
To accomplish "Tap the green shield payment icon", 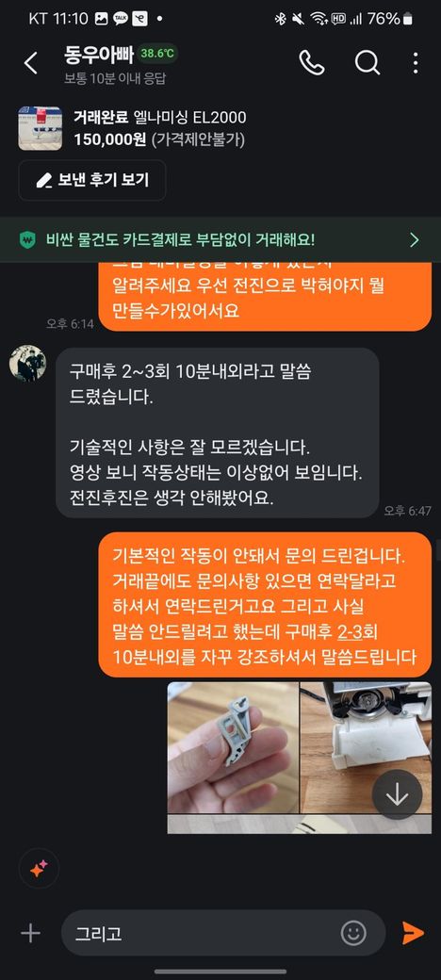I will (x=27, y=240).
